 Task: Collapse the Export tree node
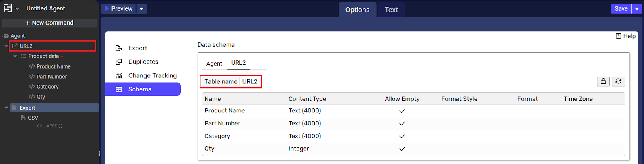pos(6,108)
